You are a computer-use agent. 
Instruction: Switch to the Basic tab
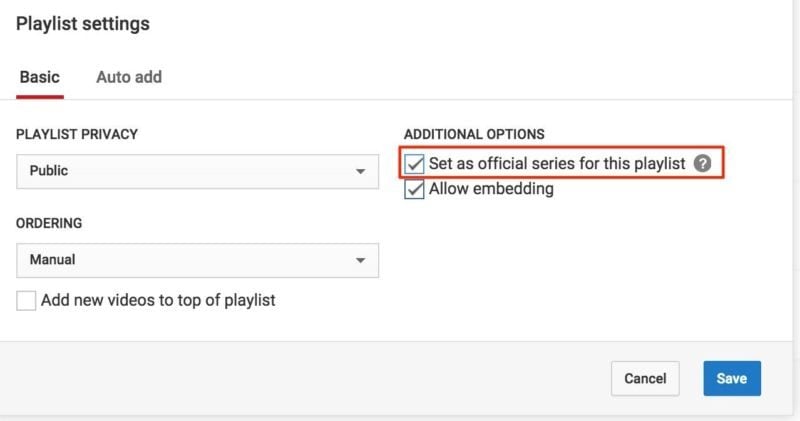tap(40, 77)
